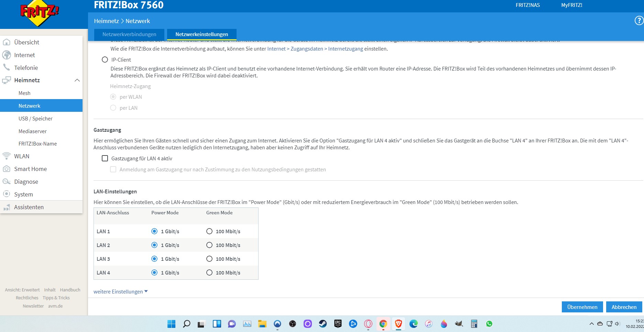Open WLAN via its wifi icon
This screenshot has height=332, width=644.
point(7,156)
